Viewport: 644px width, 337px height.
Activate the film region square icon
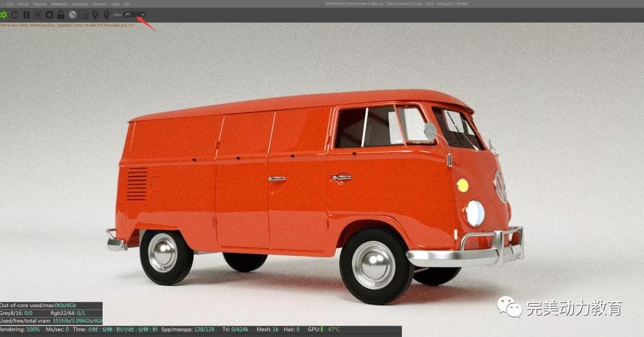coord(84,15)
